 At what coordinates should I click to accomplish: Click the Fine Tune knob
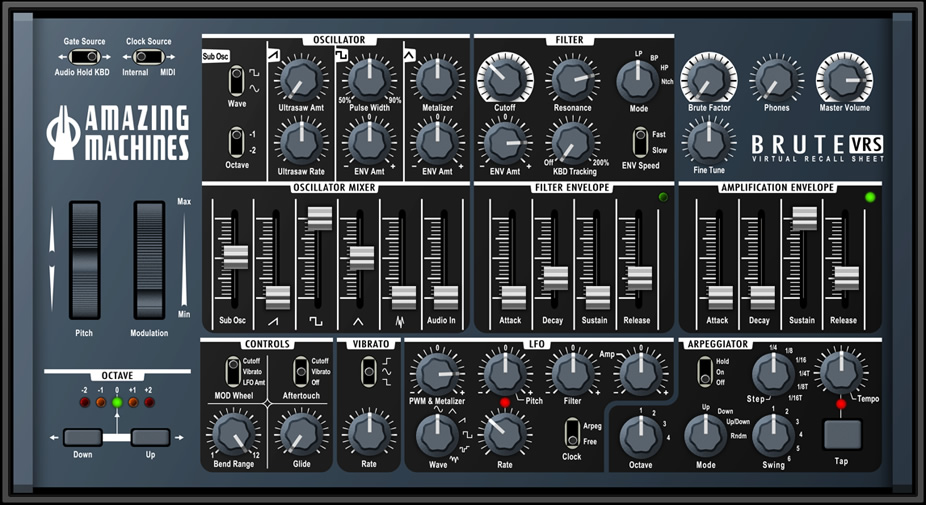point(709,142)
